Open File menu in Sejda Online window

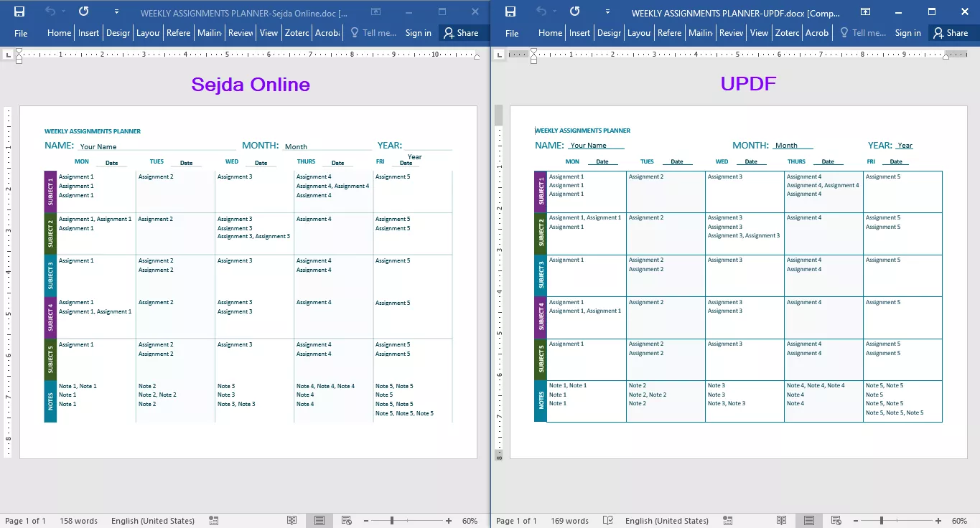tap(21, 33)
